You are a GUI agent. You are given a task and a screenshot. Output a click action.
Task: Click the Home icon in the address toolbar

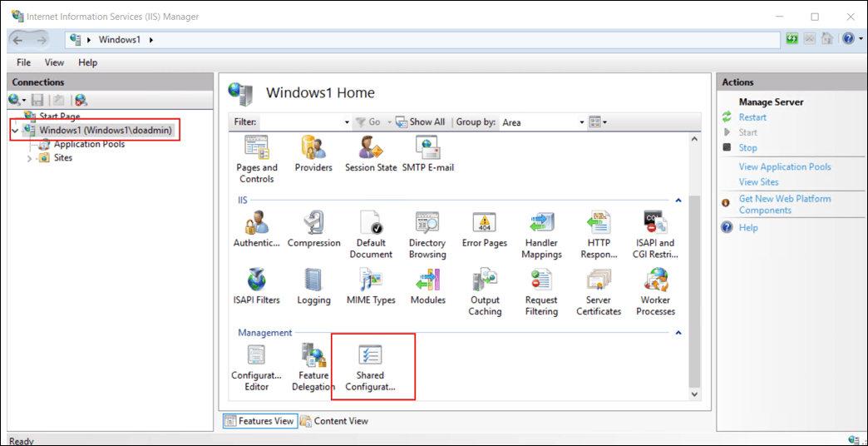[827, 39]
